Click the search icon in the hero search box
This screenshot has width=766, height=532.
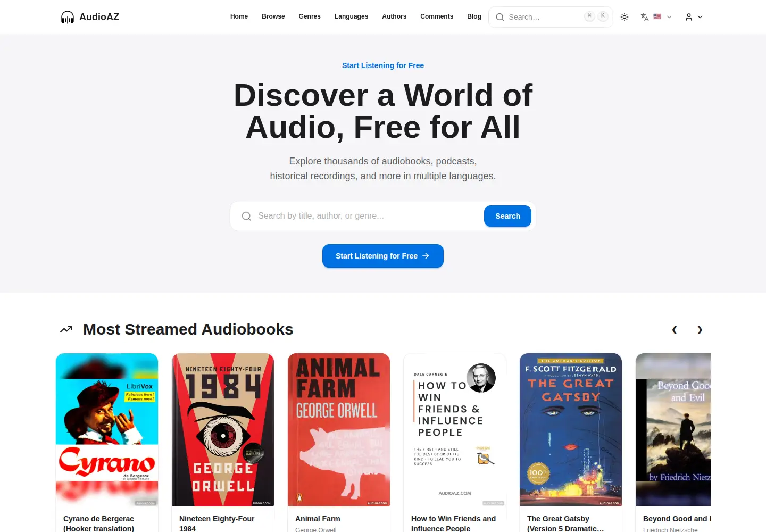point(246,216)
